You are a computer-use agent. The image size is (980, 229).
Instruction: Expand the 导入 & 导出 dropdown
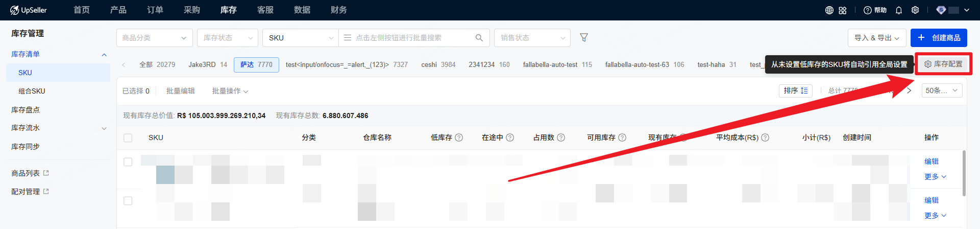876,38
